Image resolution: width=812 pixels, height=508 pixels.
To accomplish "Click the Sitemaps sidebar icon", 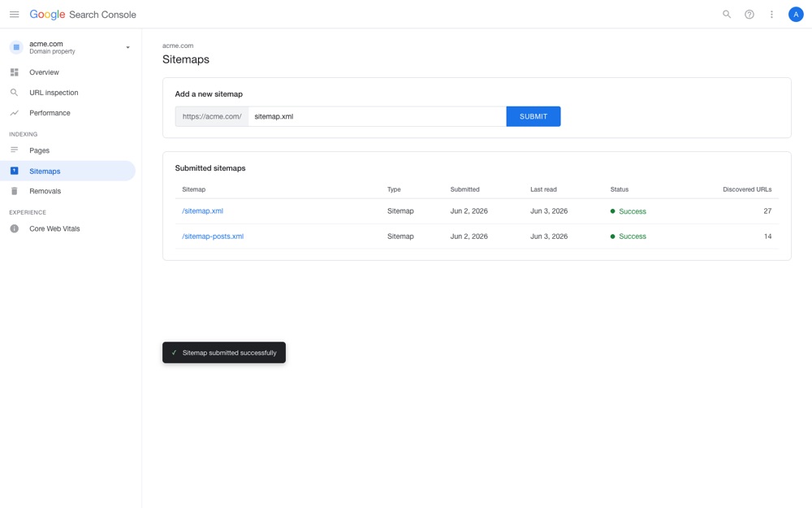I will [14, 171].
